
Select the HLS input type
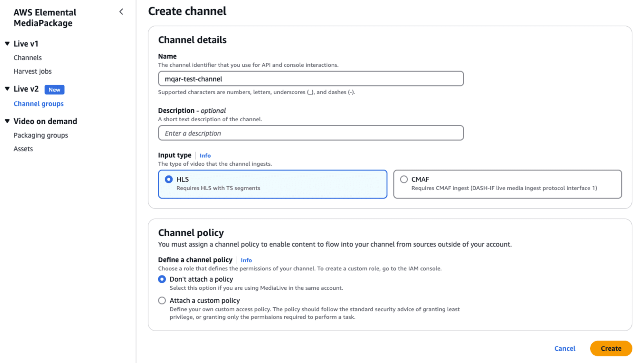point(272,184)
